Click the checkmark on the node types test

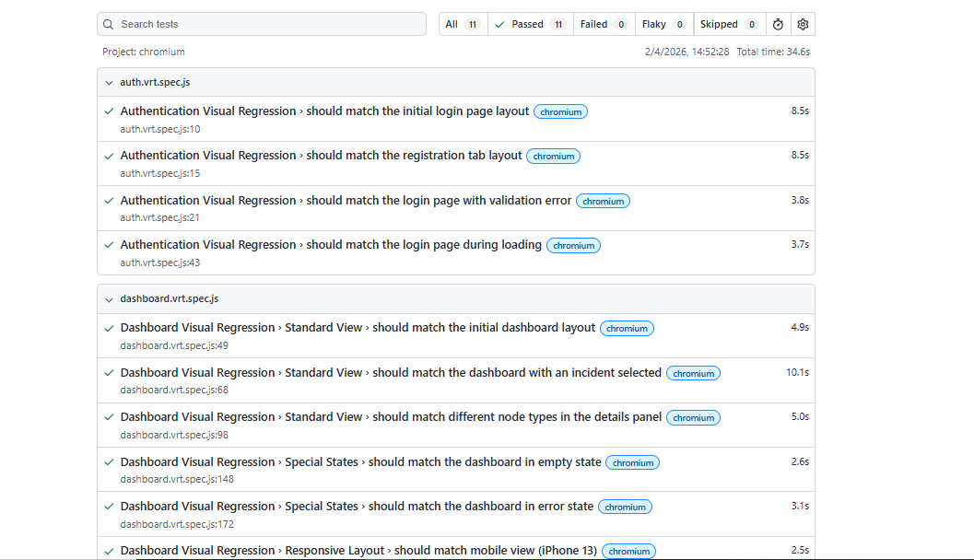109,416
